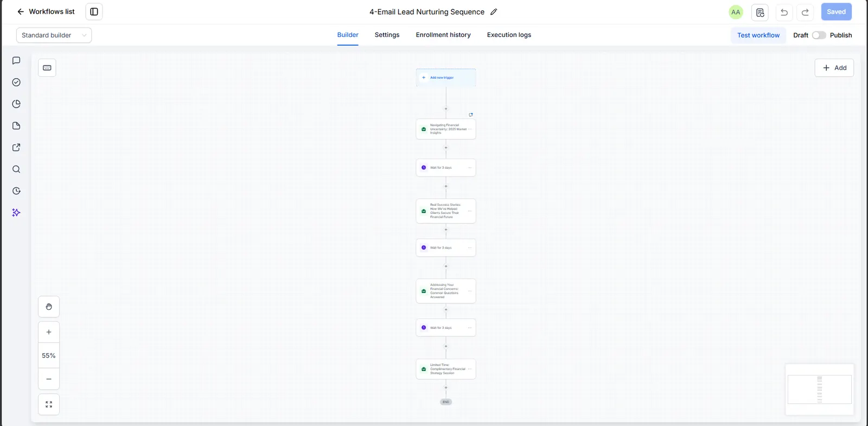Open options menu on Limited Time Complimentary node
This screenshot has width=868, height=426.
click(x=470, y=369)
